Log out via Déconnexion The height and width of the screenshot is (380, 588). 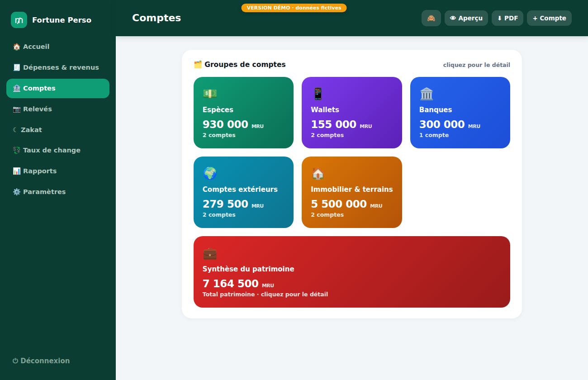pos(58,361)
